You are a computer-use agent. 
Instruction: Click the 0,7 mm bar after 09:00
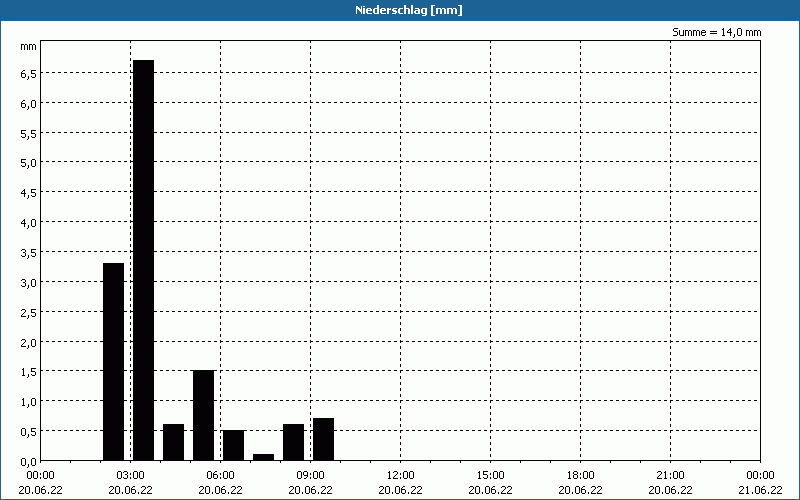coord(323,439)
